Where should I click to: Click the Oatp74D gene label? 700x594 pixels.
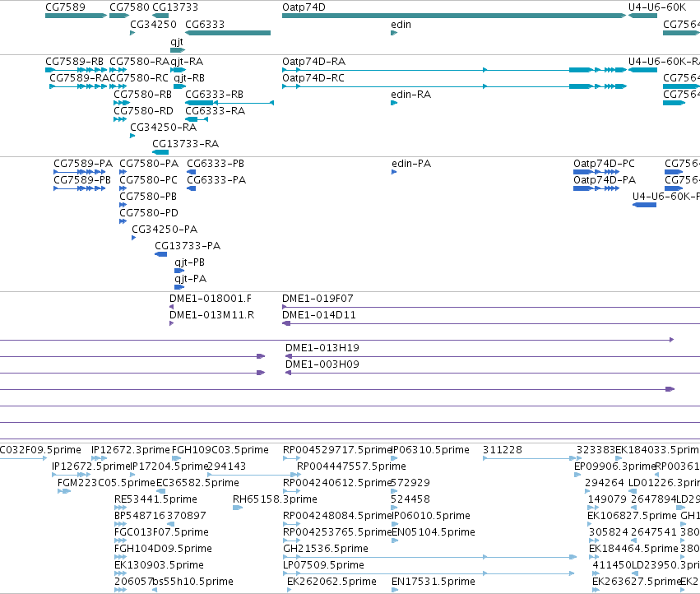point(304,7)
